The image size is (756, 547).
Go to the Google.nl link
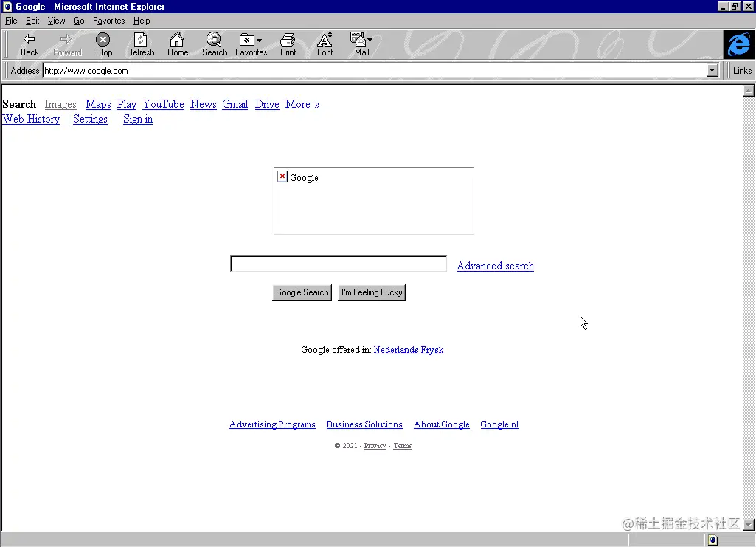pos(499,424)
